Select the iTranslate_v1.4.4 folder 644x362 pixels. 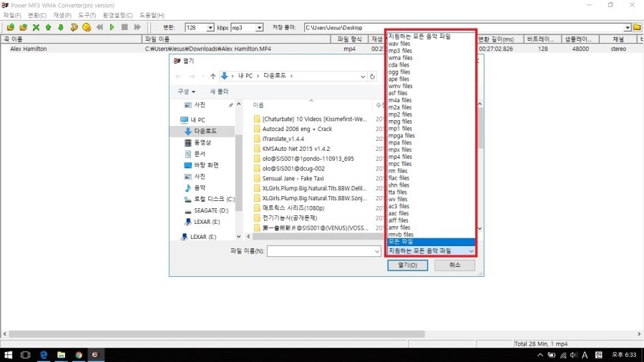pyautogui.click(x=283, y=139)
